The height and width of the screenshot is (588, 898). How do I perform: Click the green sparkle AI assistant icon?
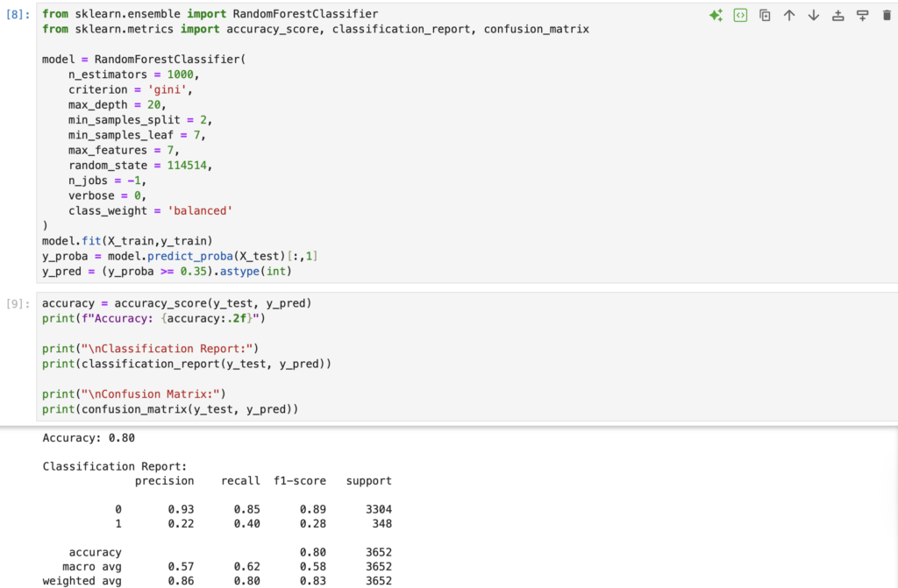[716, 16]
